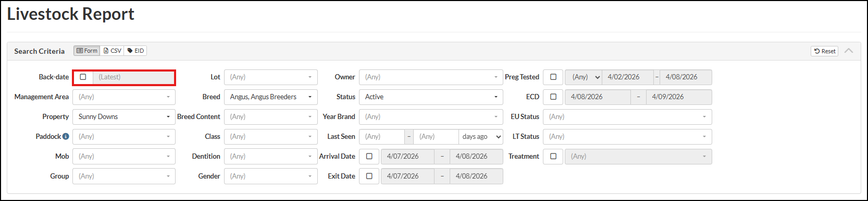
Task: Open the EU Status dropdown
Action: (x=627, y=116)
